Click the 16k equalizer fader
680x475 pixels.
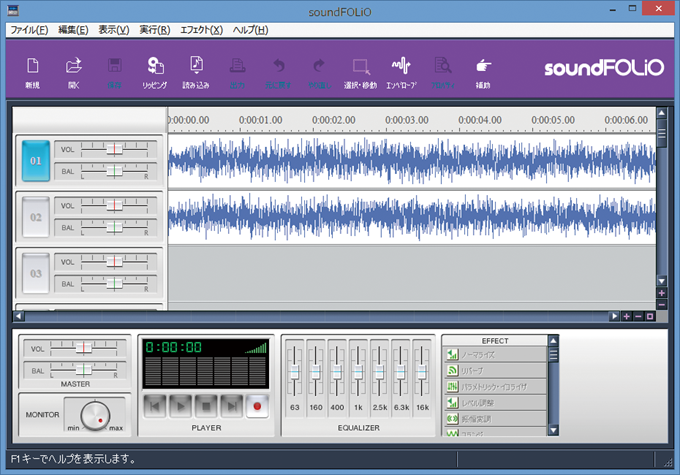[x=422, y=372]
